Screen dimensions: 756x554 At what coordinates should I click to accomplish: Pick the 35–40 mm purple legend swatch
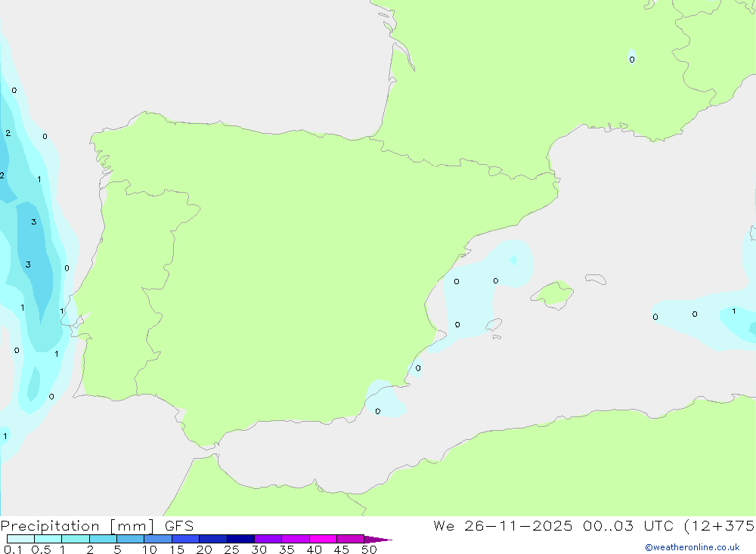(296, 539)
